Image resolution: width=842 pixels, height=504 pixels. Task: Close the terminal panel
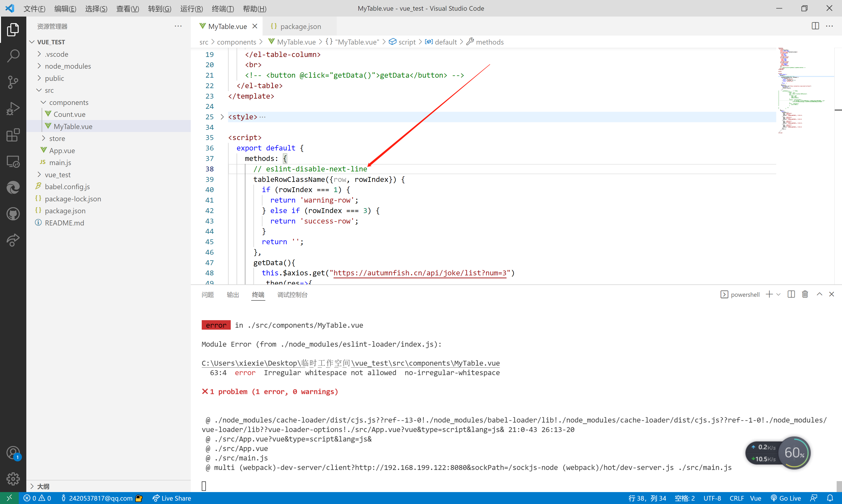tap(832, 294)
